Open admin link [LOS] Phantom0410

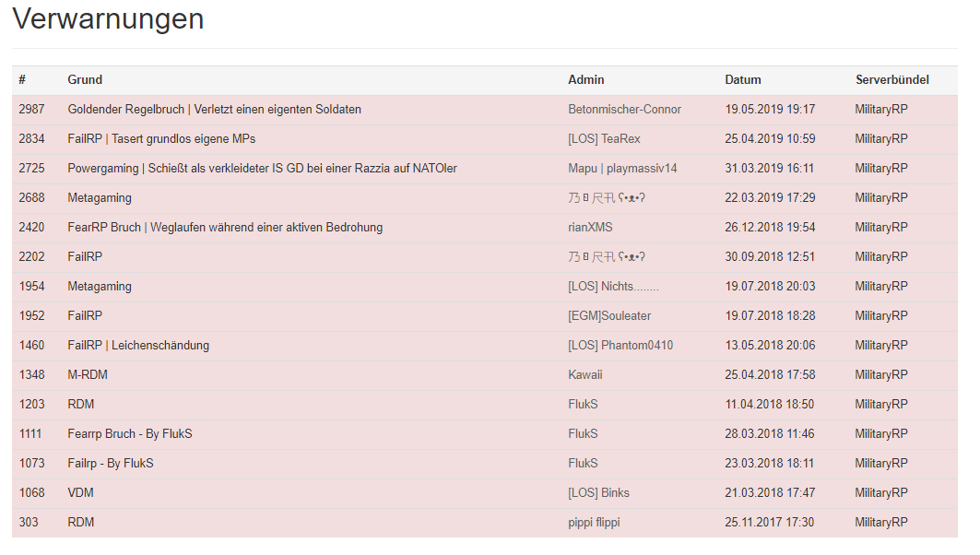coord(620,345)
